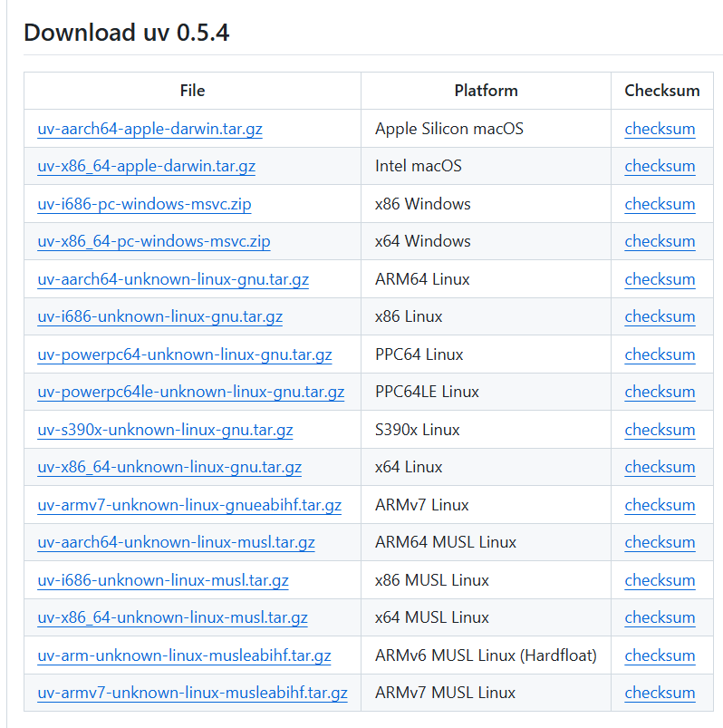723x728 pixels.
Task: Download uv-aarch64-apple-darwin.tar.gz for Apple Silicon macOS
Action: pos(149,129)
